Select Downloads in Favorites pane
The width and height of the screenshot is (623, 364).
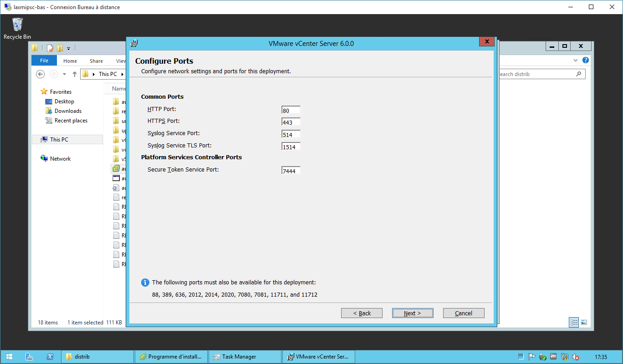pos(68,111)
